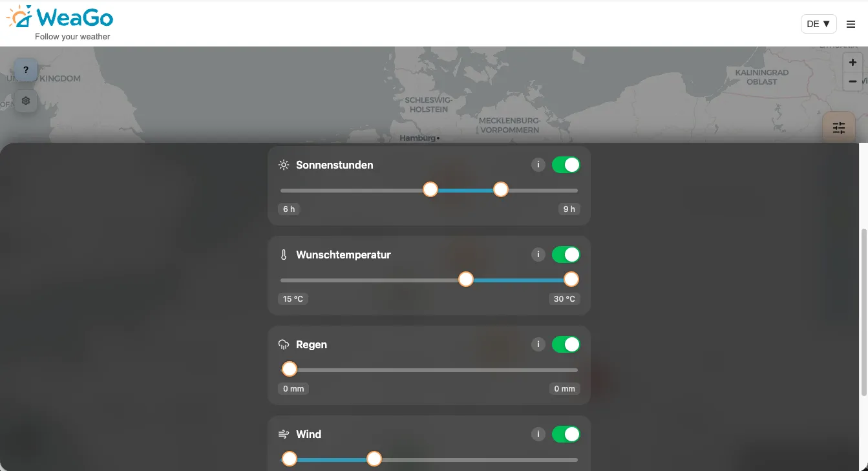Turn off the Wunschtemperatur toggle

[566, 255]
